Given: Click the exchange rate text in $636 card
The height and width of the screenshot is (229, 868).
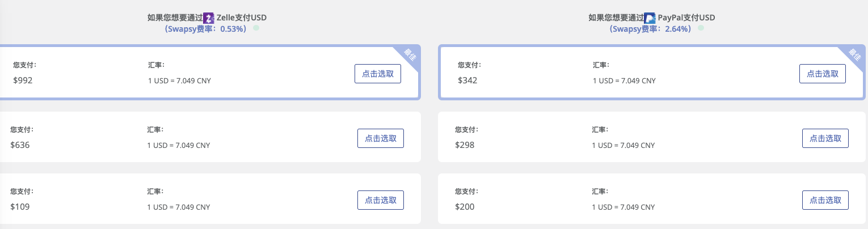Looking at the screenshot, I should (x=179, y=145).
